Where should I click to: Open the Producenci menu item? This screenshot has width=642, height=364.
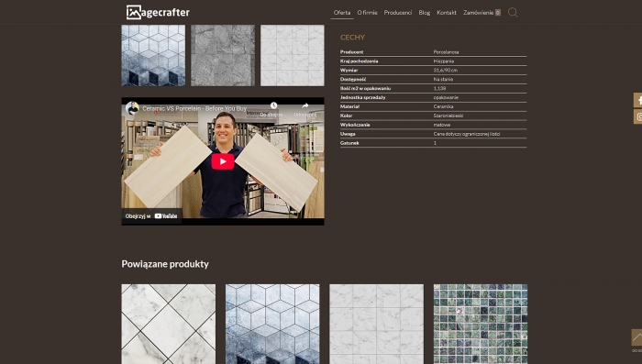(397, 13)
